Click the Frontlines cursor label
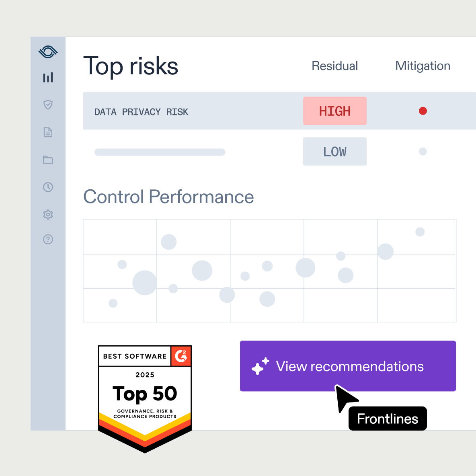The image size is (476, 476). [x=387, y=419]
